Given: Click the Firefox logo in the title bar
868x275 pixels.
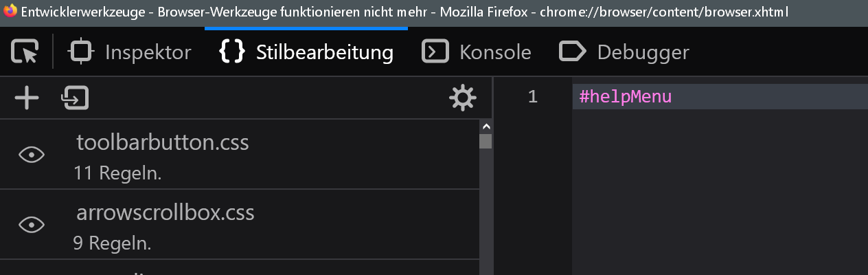Looking at the screenshot, I should coord(10,12).
